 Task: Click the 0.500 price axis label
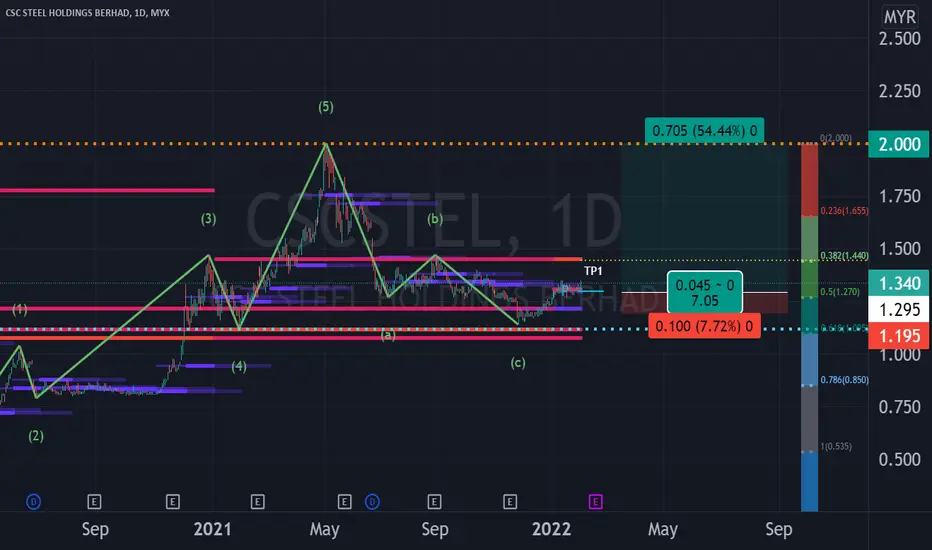(899, 459)
